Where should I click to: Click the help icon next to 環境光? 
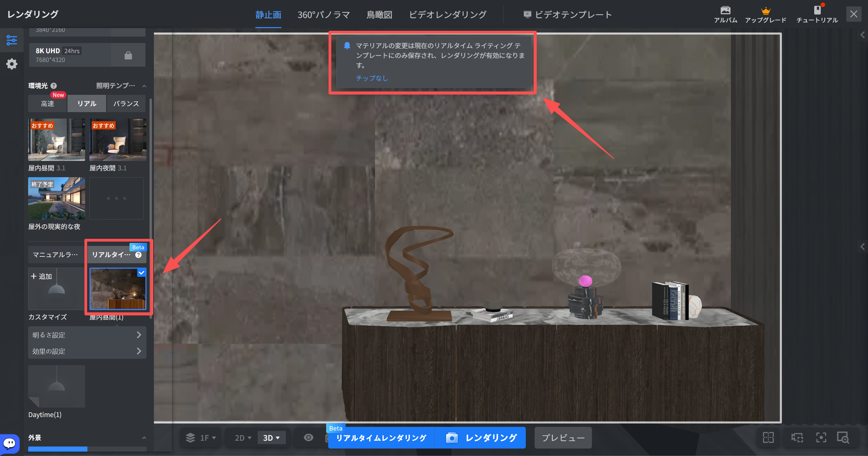(54, 86)
